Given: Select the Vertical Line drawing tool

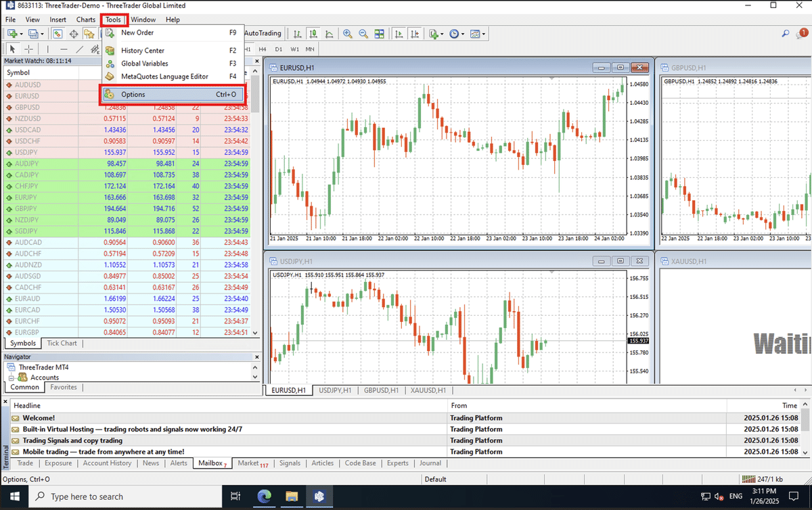Looking at the screenshot, I should pyautogui.click(x=47, y=49).
